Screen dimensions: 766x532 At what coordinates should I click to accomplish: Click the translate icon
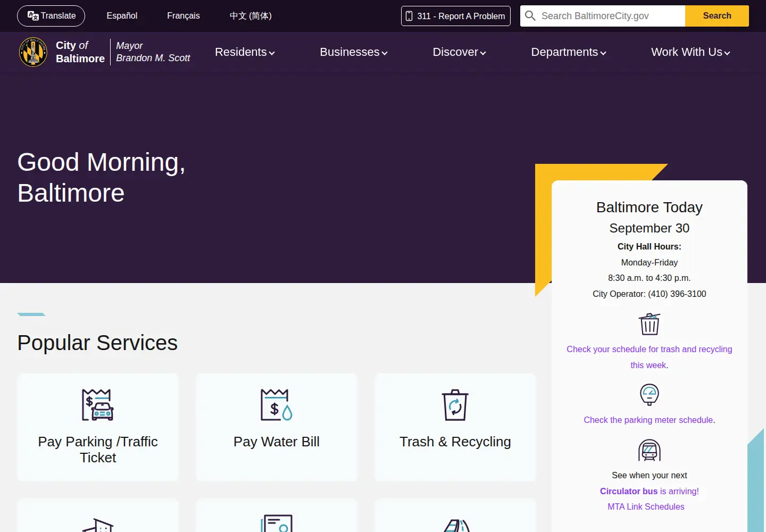(x=33, y=16)
